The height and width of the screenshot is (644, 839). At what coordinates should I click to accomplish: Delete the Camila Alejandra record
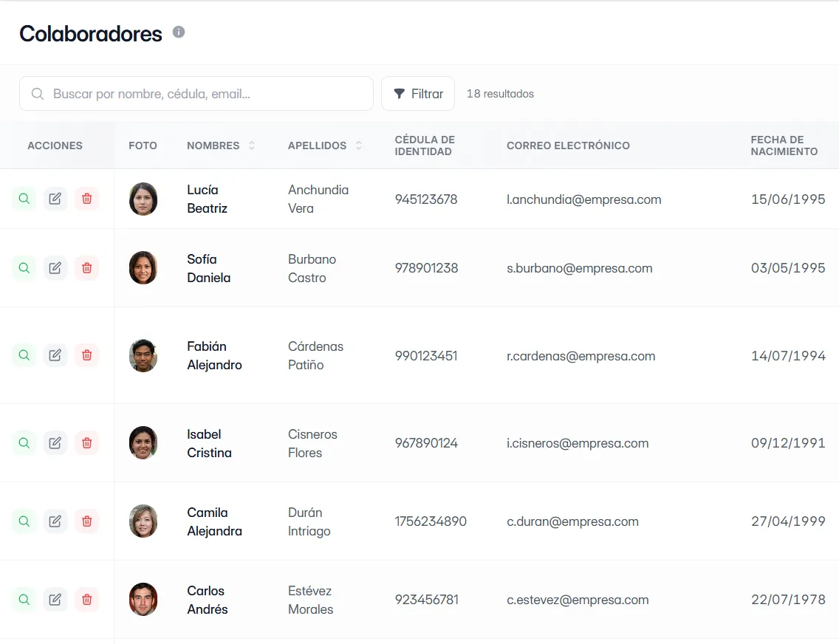click(x=86, y=521)
